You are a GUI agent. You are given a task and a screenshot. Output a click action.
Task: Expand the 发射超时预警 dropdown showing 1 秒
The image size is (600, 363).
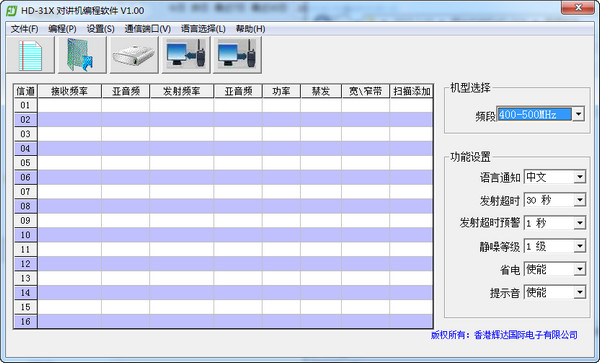[580, 223]
